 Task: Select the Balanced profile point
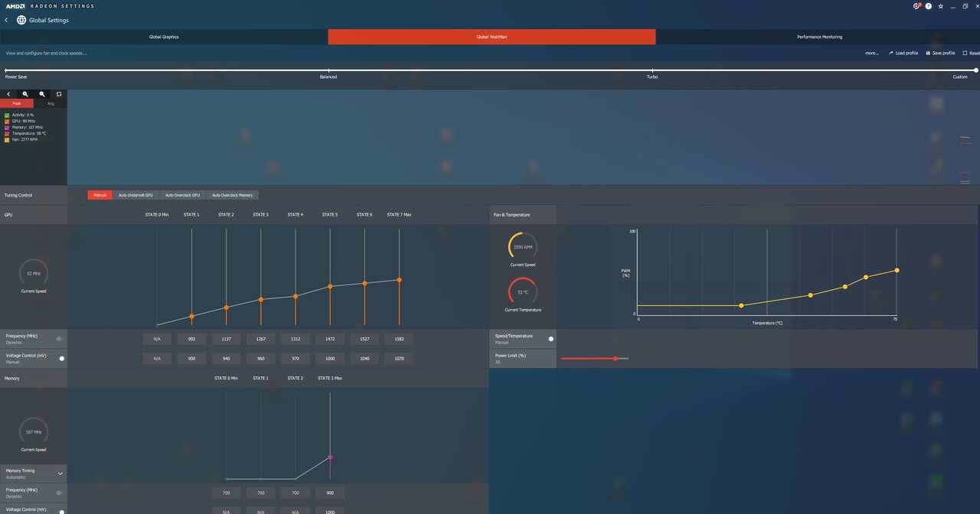(328, 70)
